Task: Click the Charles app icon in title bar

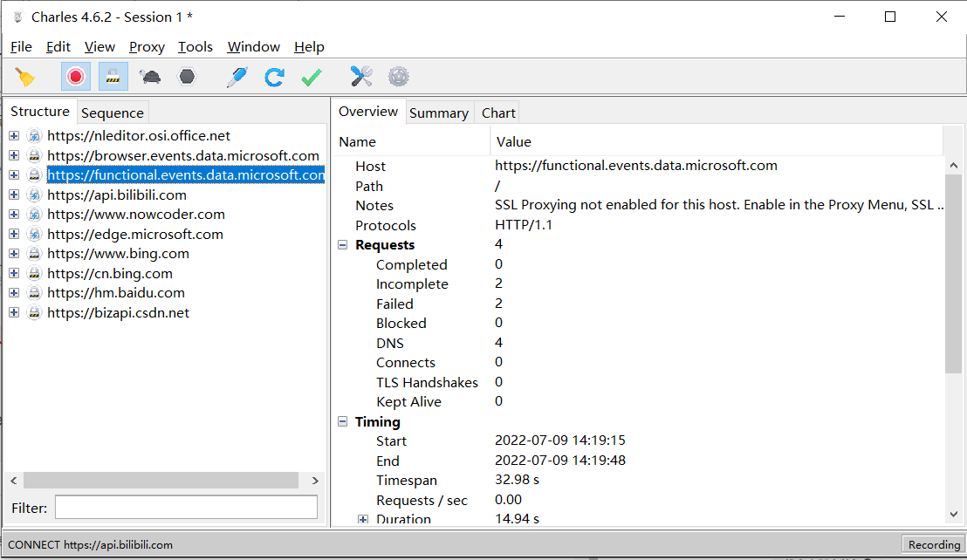Action: coord(17,17)
